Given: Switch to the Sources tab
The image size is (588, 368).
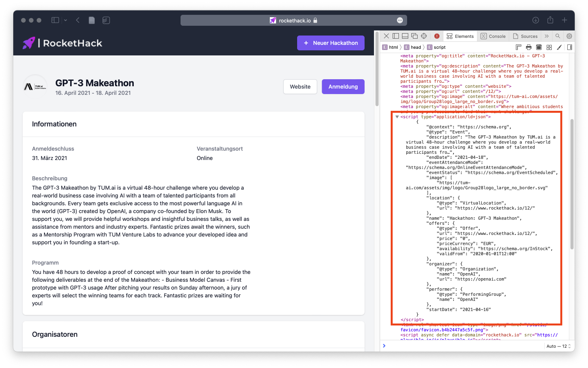Looking at the screenshot, I should coord(525,36).
